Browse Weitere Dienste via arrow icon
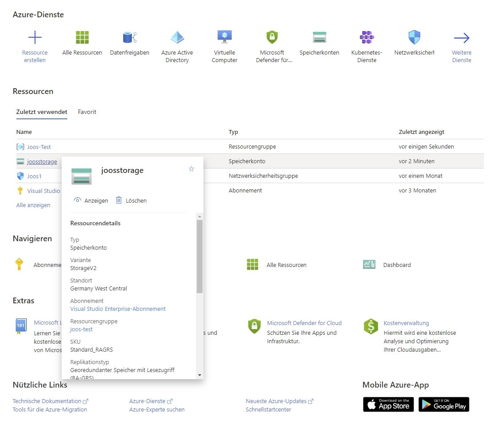Viewport: 504px width, 443px height. tap(461, 37)
